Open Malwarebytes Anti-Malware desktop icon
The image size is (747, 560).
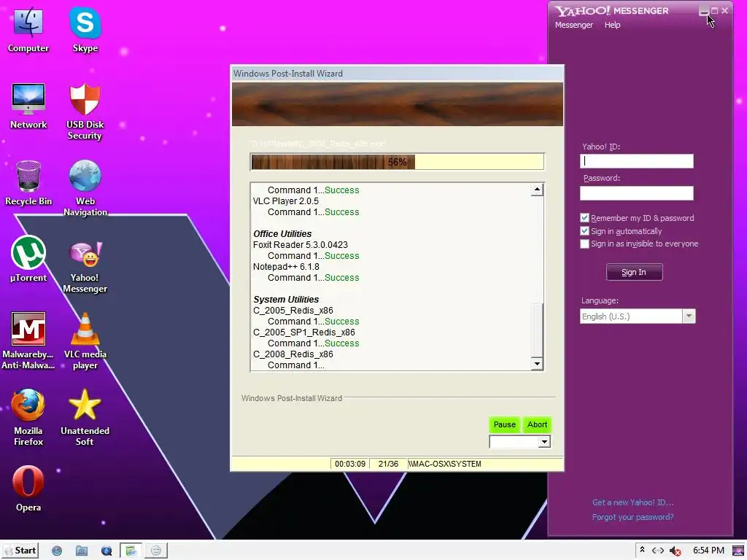(x=28, y=341)
